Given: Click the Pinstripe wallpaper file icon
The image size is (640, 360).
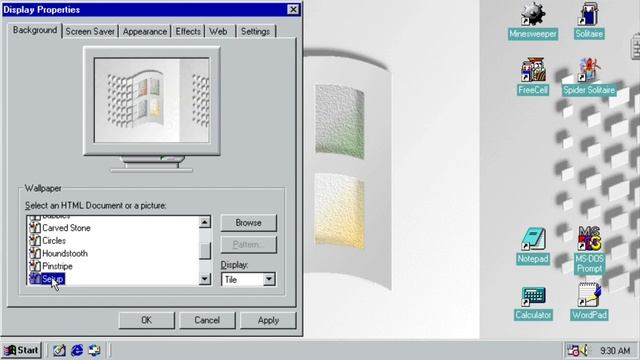Looking at the screenshot, I should coord(35,266).
